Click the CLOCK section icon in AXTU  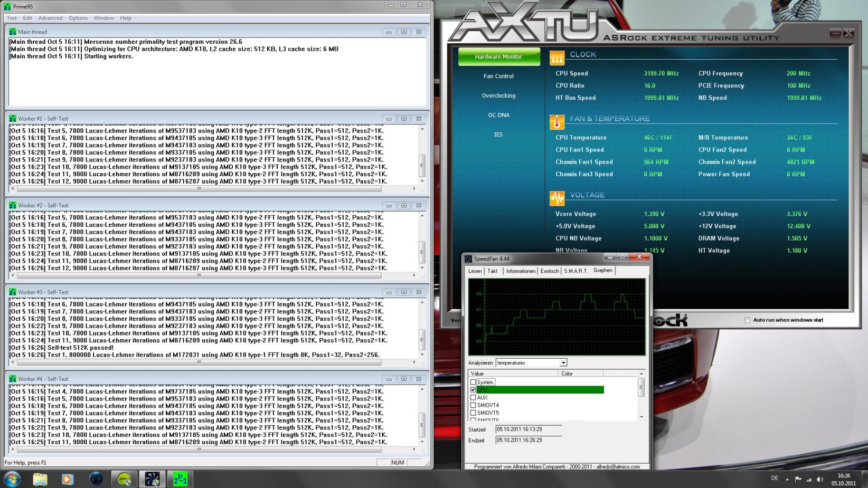(x=557, y=57)
